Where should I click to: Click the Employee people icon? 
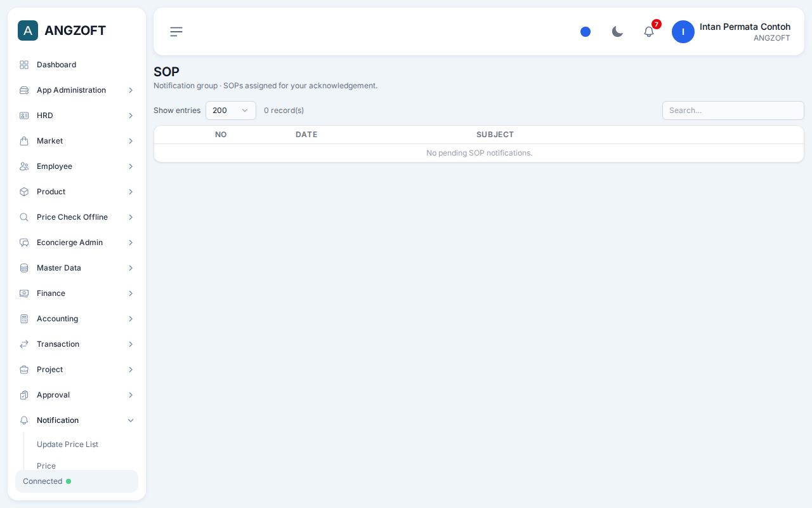[24, 166]
